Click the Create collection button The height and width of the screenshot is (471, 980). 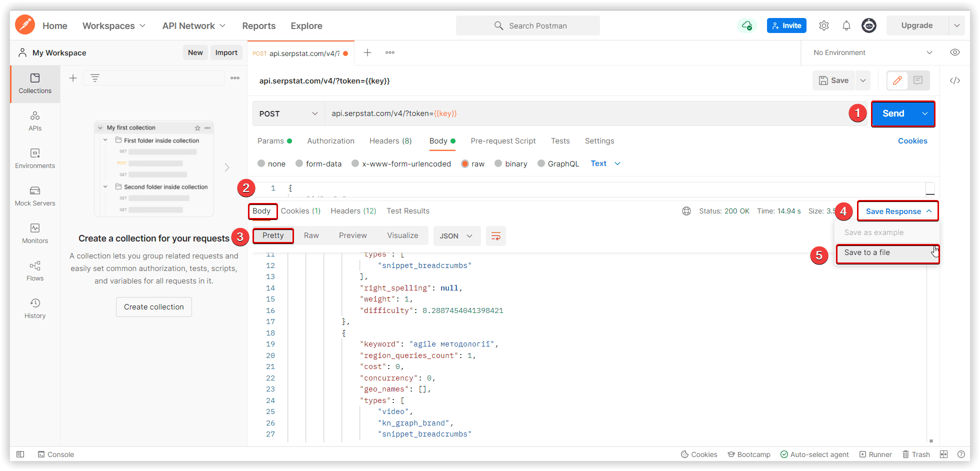tap(154, 307)
